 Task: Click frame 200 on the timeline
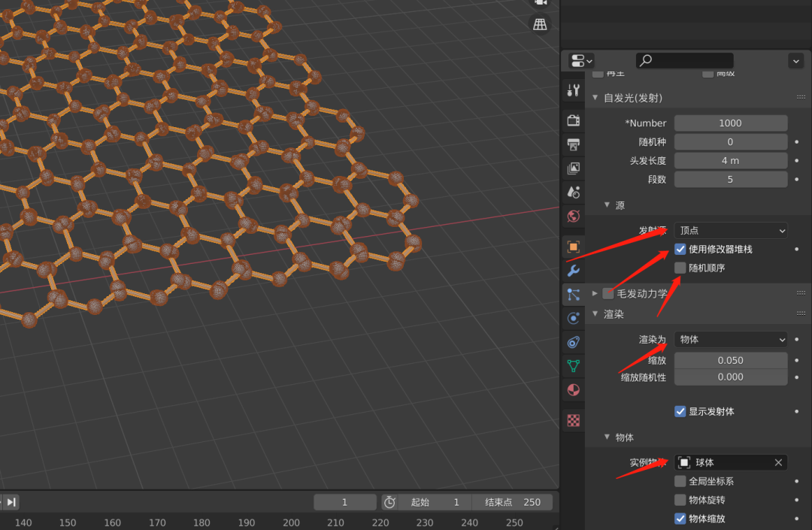pos(291,522)
